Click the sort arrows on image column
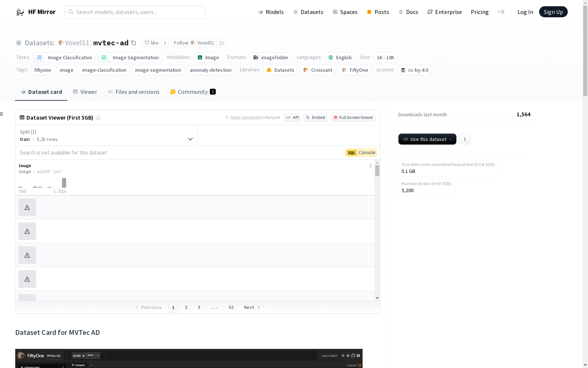588x368 pixels. point(370,166)
